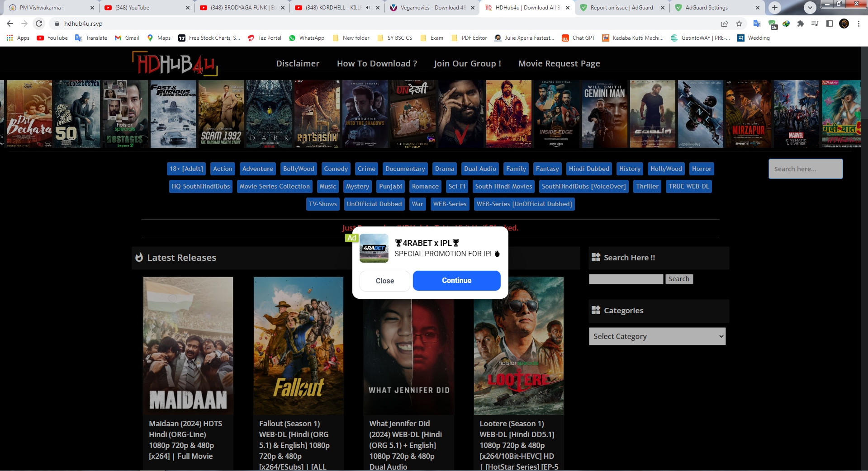Open the Apps bookmark shortcut

[18, 38]
